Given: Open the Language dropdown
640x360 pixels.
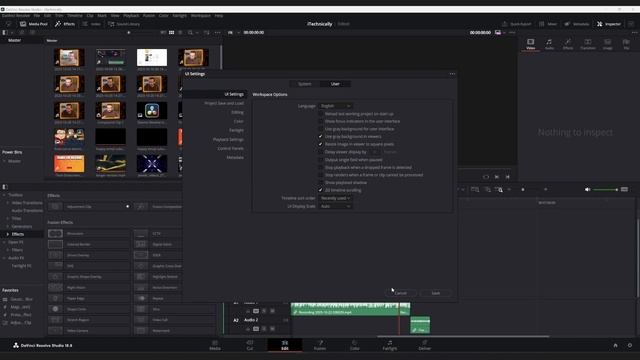Looking at the screenshot, I should click(335, 106).
